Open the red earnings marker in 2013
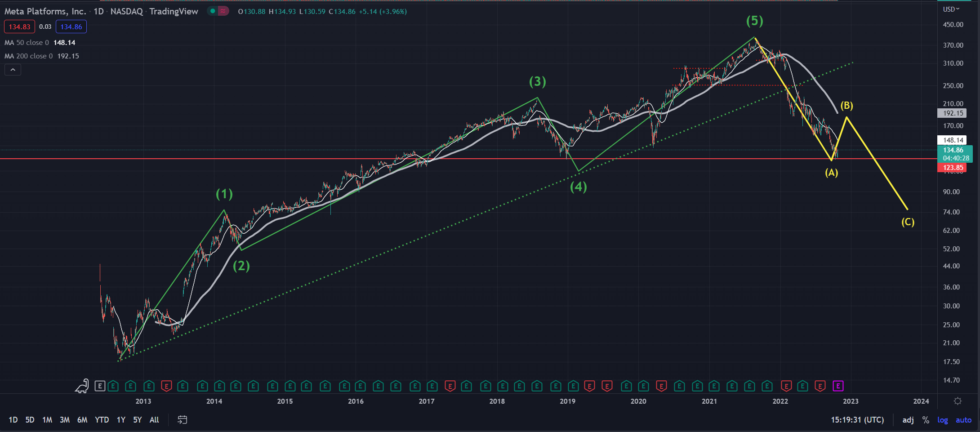This screenshot has width=980, height=432. point(167,386)
